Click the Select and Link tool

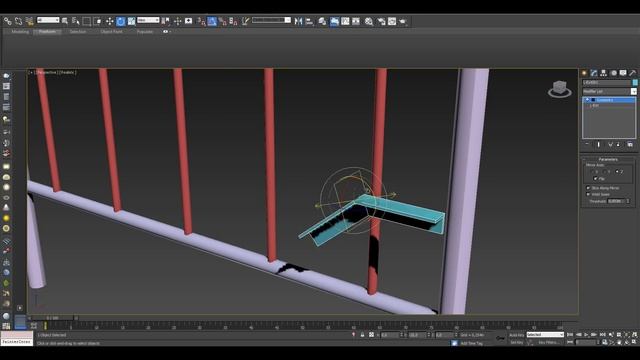[x=8, y=21]
